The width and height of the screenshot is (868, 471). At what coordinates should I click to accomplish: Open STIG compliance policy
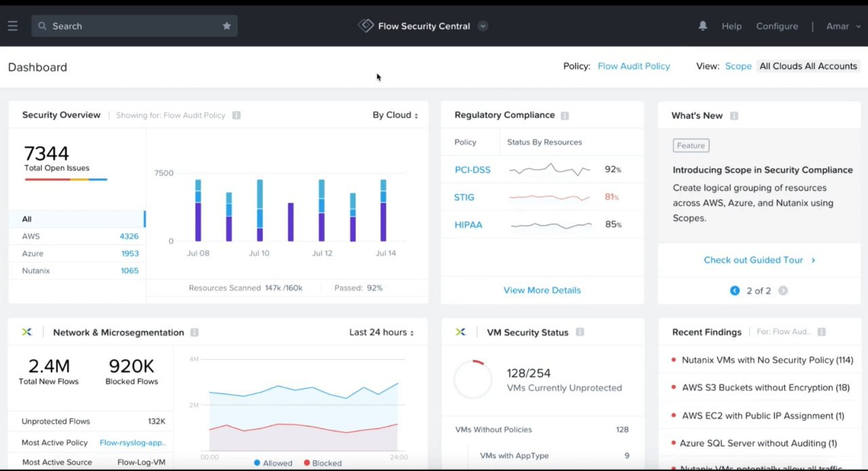(x=464, y=197)
